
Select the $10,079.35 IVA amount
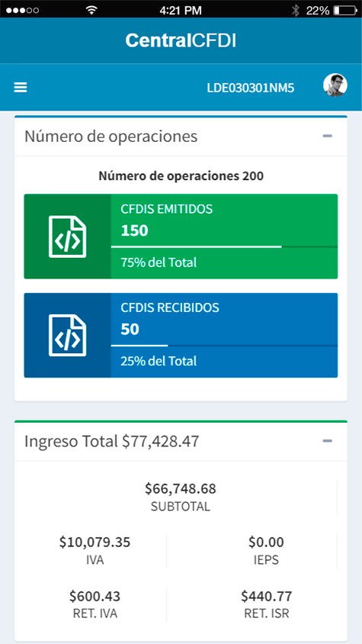point(95,543)
